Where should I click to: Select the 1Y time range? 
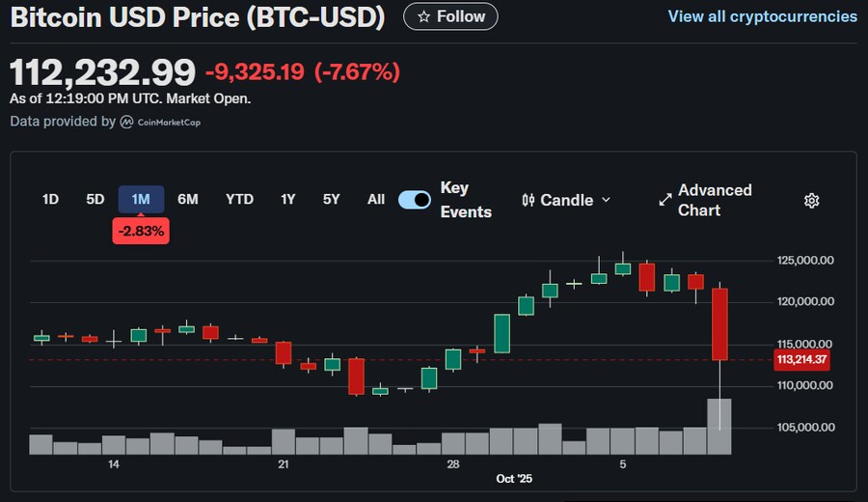[x=287, y=200]
